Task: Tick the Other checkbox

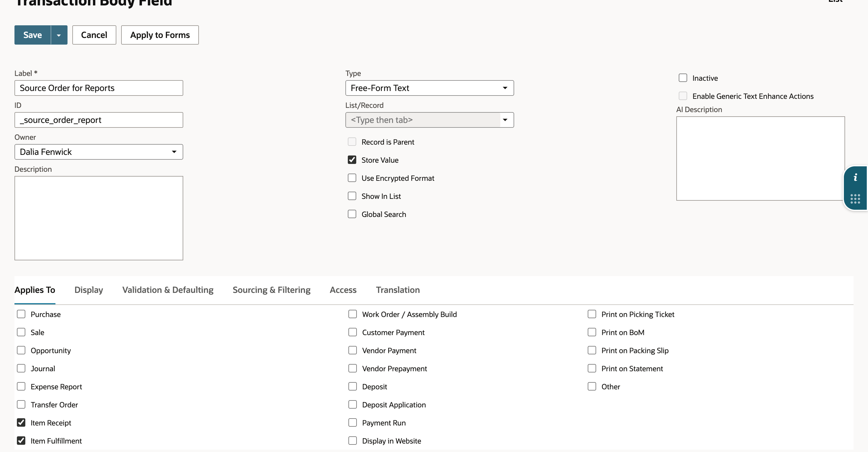Action: coord(592,386)
